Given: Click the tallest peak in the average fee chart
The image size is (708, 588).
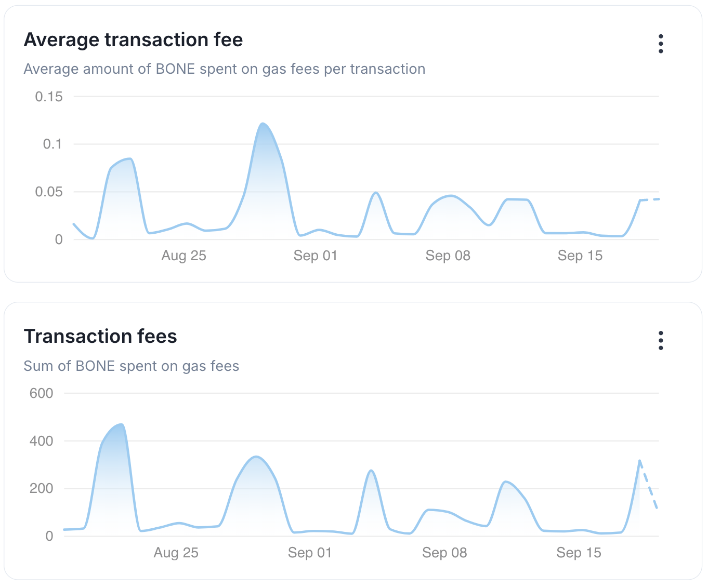Looking at the screenshot, I should (263, 124).
